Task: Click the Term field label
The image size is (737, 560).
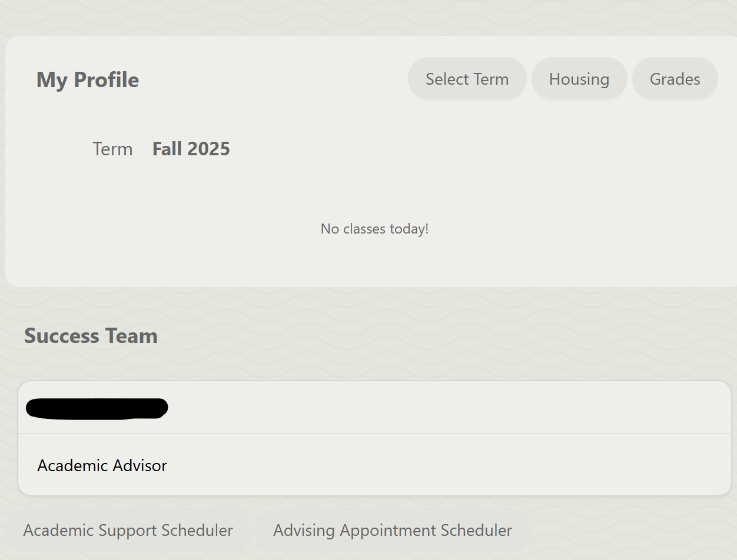Action: pyautogui.click(x=112, y=149)
